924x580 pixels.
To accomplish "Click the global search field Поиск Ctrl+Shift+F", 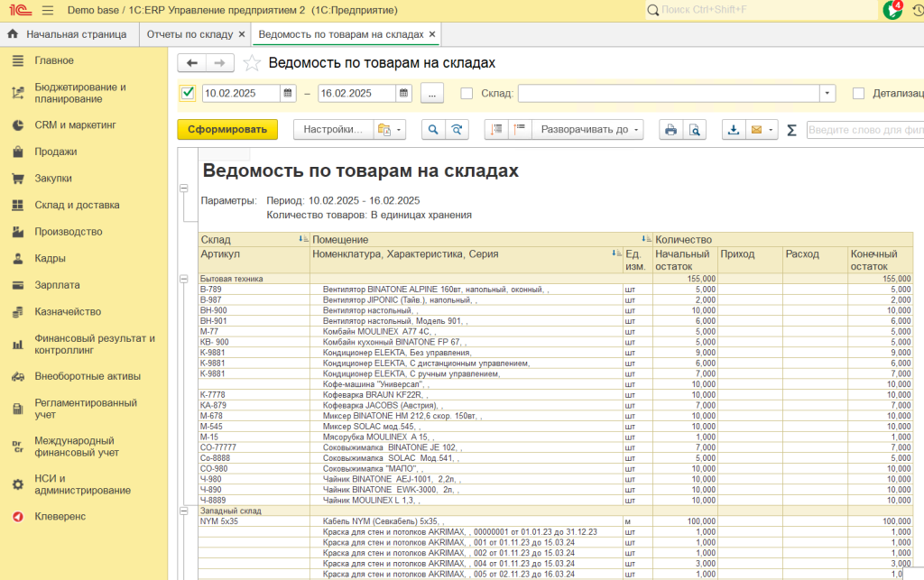I will [760, 10].
